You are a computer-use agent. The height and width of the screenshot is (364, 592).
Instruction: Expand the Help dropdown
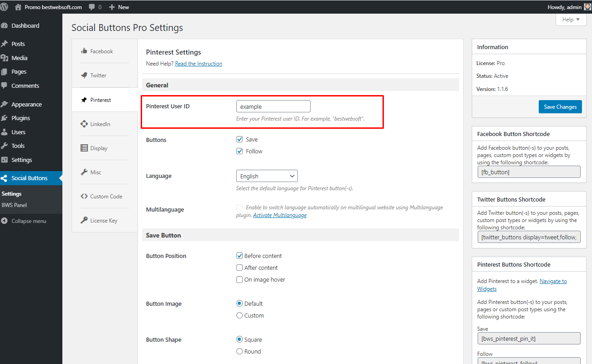[571, 20]
